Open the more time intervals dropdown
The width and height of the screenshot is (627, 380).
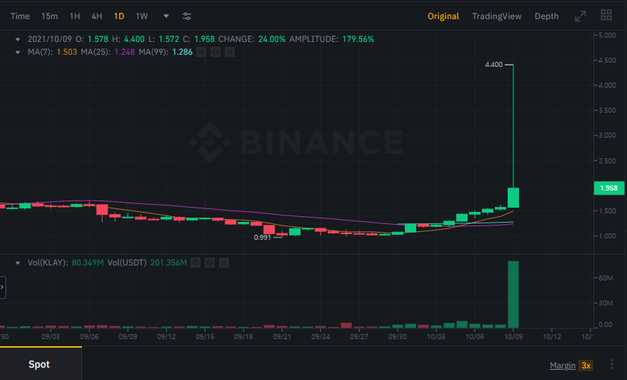(166, 16)
